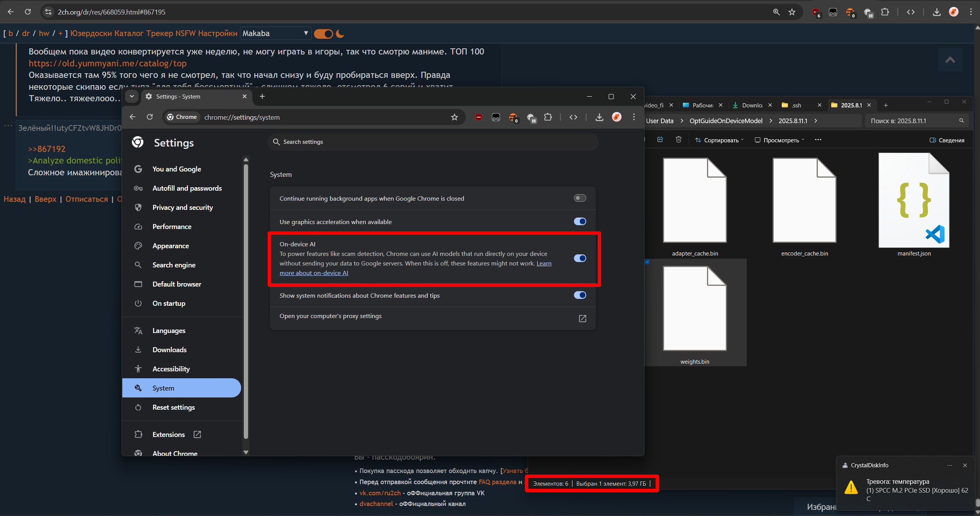
Task: Open more options ellipsis in Explorer toolbar
Action: (x=818, y=140)
